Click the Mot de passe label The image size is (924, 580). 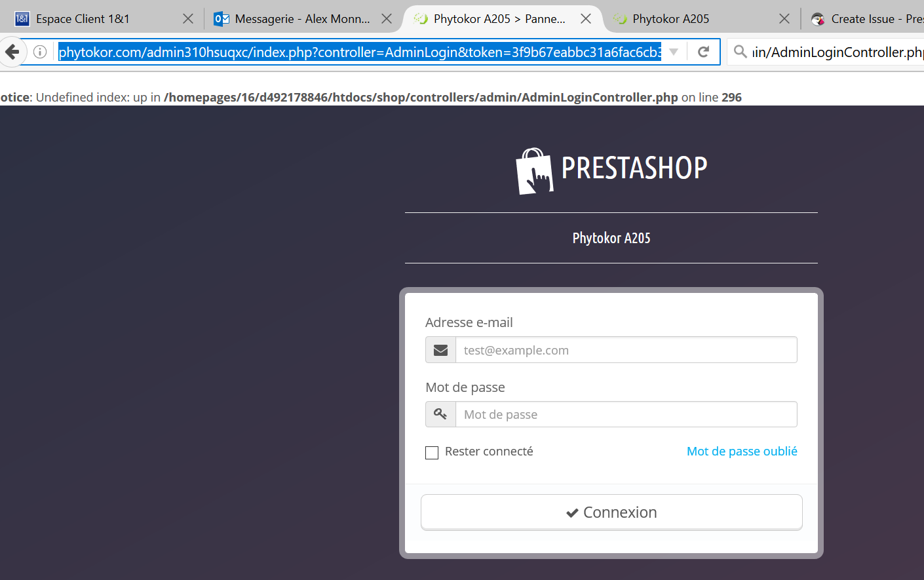point(465,387)
